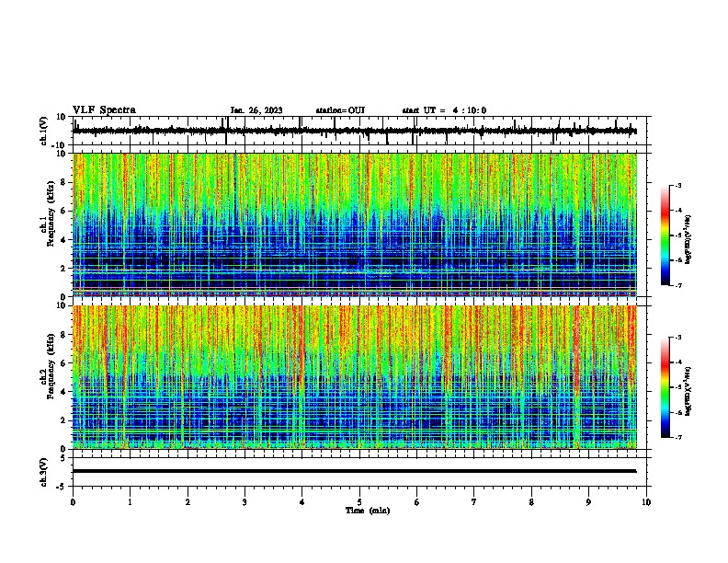Click time-axis tick label "9"
Image resolution: width=728 pixels, height=563 pixels.
pos(588,502)
